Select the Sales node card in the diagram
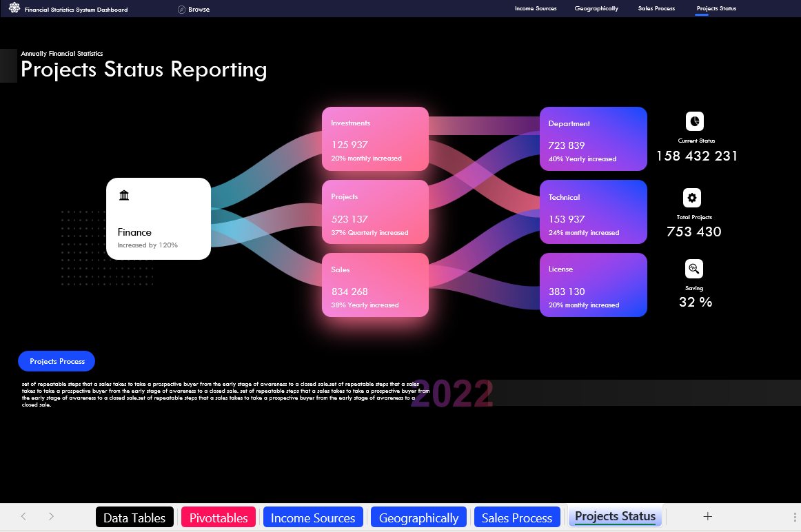The width and height of the screenshot is (801, 532). (x=375, y=285)
